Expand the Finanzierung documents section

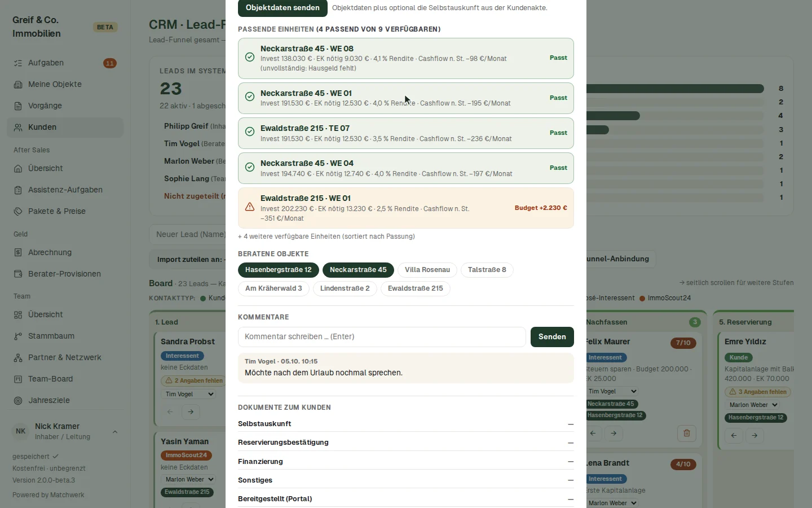click(x=406, y=462)
